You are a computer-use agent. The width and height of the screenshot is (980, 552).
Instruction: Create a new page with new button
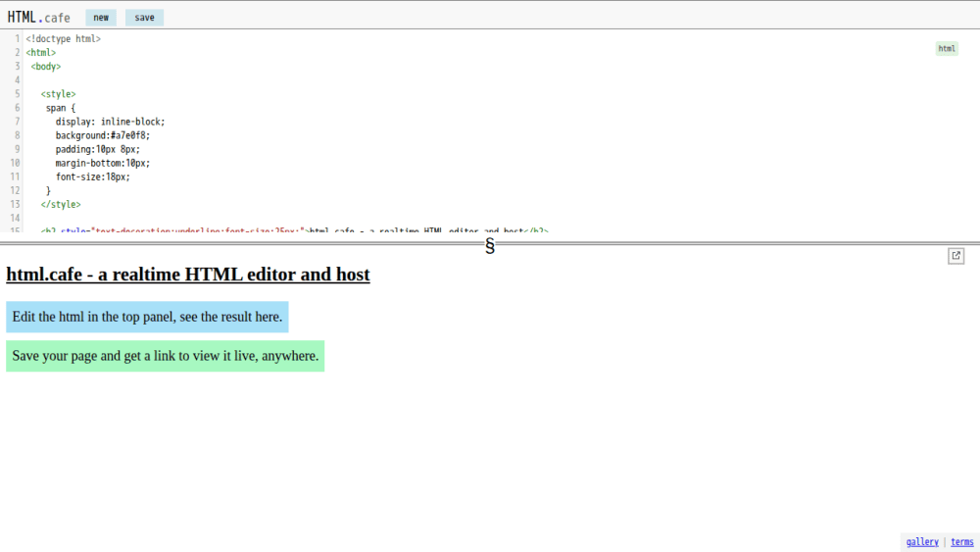[x=101, y=18]
